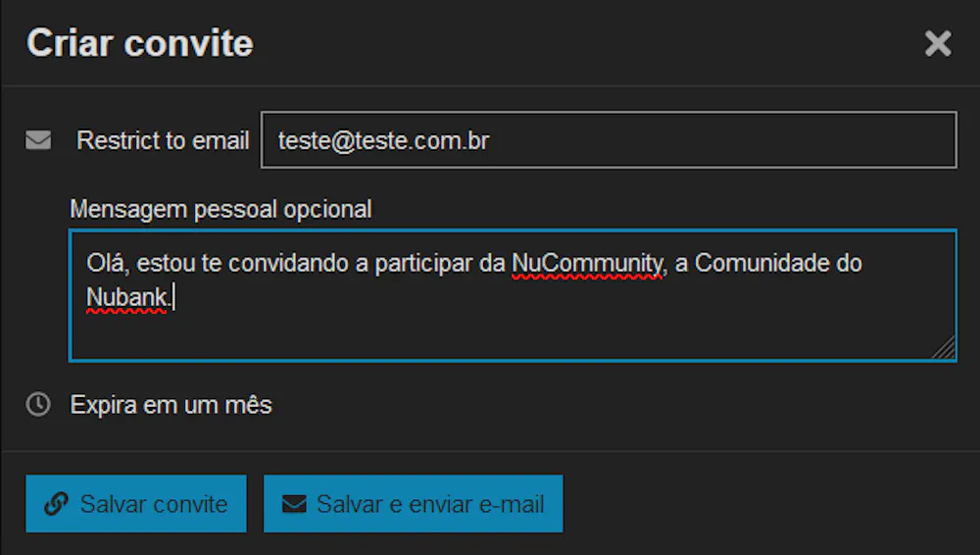Click the underlined word NuCommunity in the message
This screenshot has width=980, height=555.
(587, 264)
